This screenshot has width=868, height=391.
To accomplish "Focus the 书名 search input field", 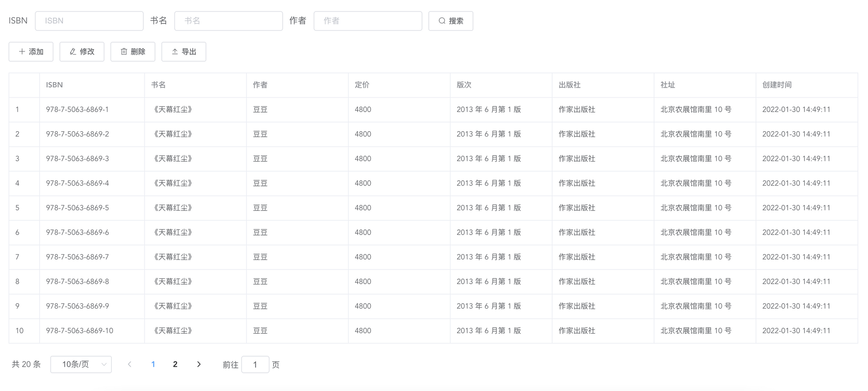I will (x=229, y=21).
